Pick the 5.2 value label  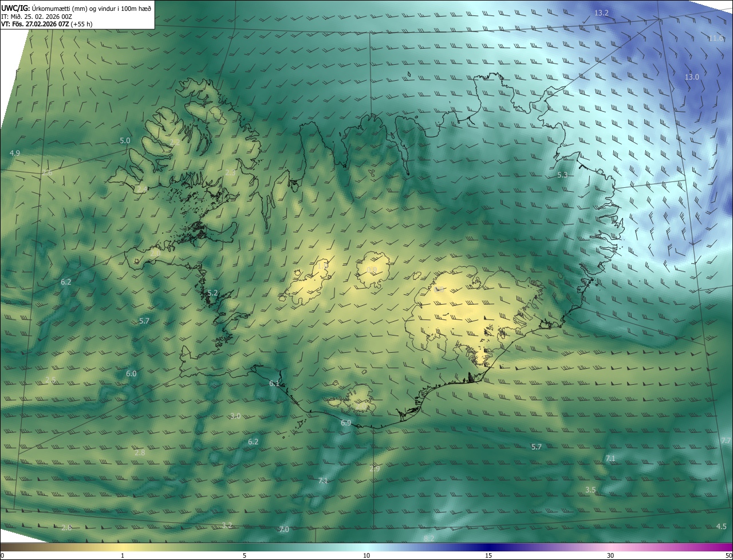click(212, 293)
